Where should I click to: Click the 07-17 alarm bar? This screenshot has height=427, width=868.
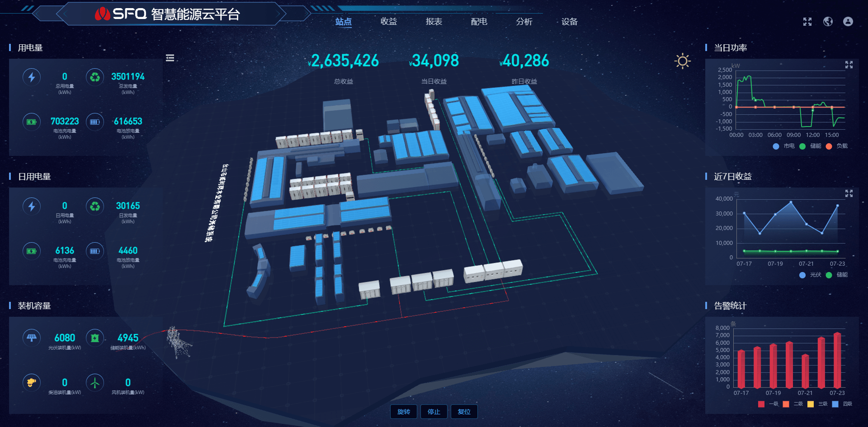[x=741, y=369]
